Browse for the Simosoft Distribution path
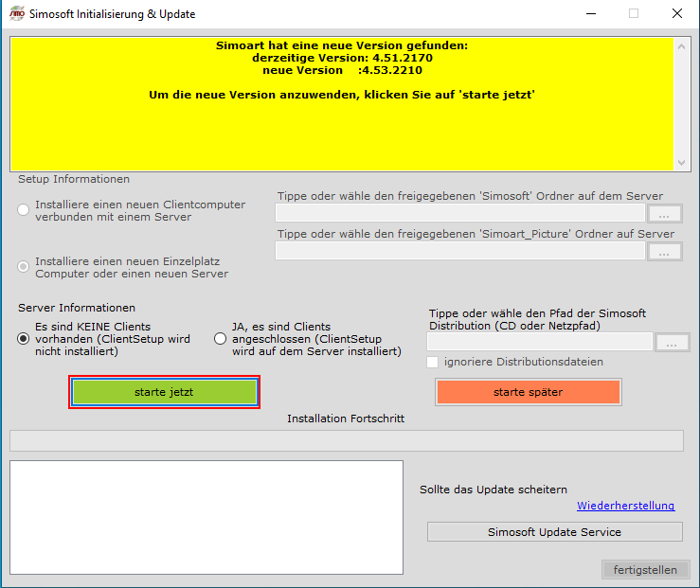The height and width of the screenshot is (588, 700). (x=672, y=342)
